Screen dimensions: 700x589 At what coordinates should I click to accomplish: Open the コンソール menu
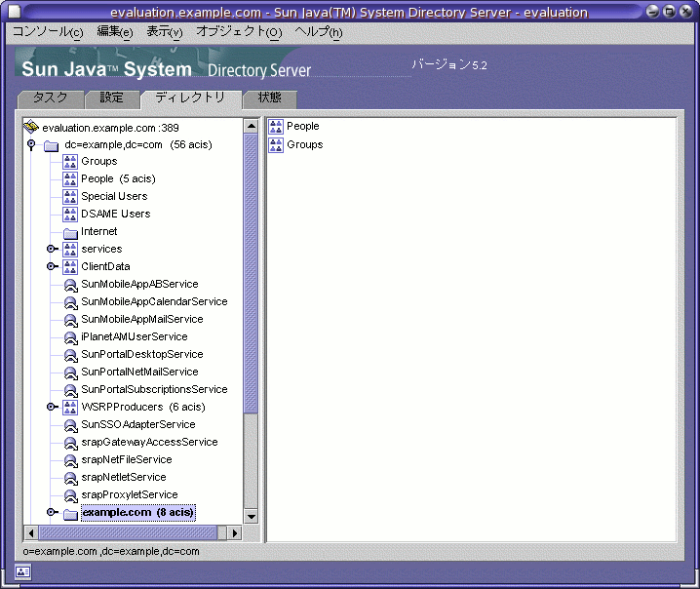48,32
